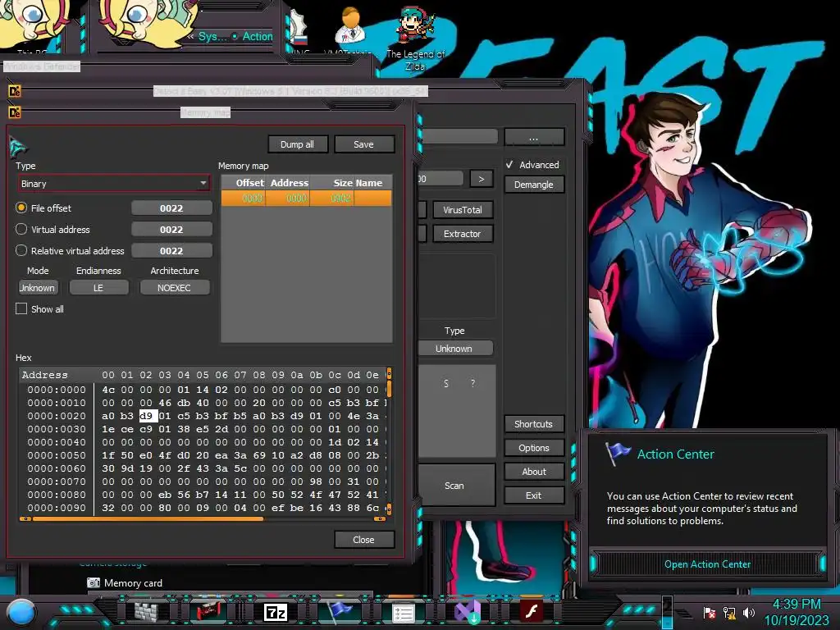This screenshot has height=630, width=840.
Task: Click the Show desktop strip by the tray
Action: (x=667, y=612)
